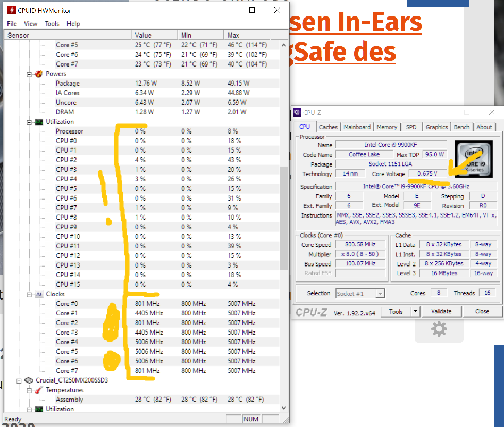Viewport: 504px width, 432px height.
Task: Click the Powers flame icon
Action: pyautogui.click(x=39, y=73)
